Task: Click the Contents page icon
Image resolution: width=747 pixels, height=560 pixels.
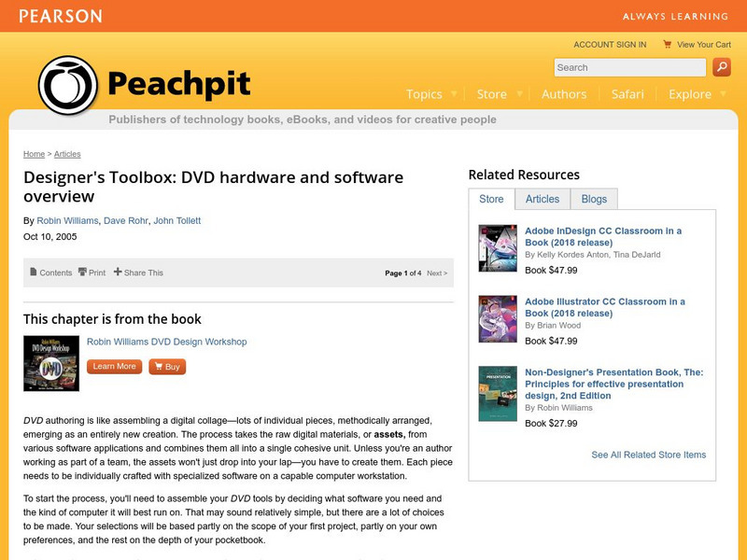Action: (x=33, y=272)
